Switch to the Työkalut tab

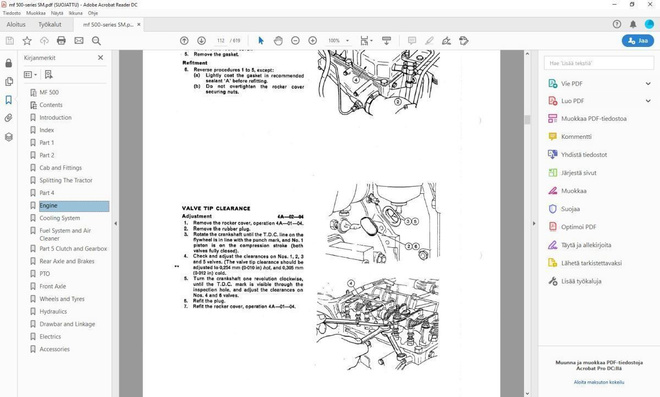(x=50, y=24)
